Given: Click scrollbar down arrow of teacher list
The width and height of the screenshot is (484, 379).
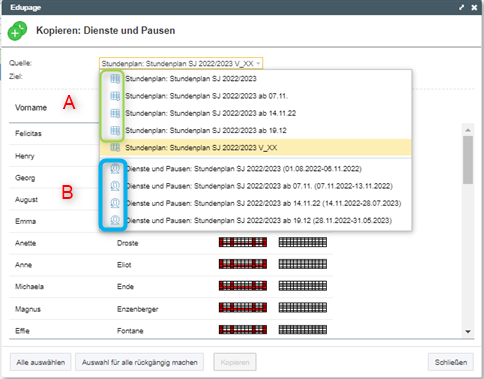Looking at the screenshot, I should (x=468, y=332).
